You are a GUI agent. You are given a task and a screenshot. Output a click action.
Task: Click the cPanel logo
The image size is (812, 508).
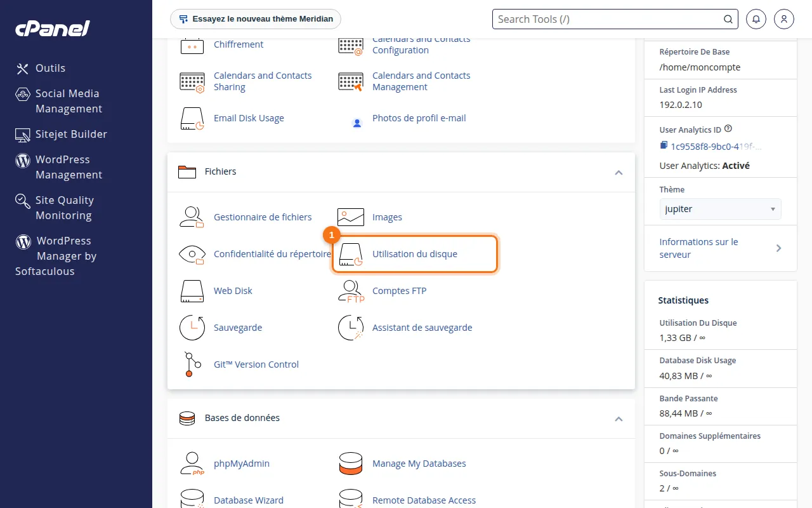pyautogui.click(x=52, y=29)
